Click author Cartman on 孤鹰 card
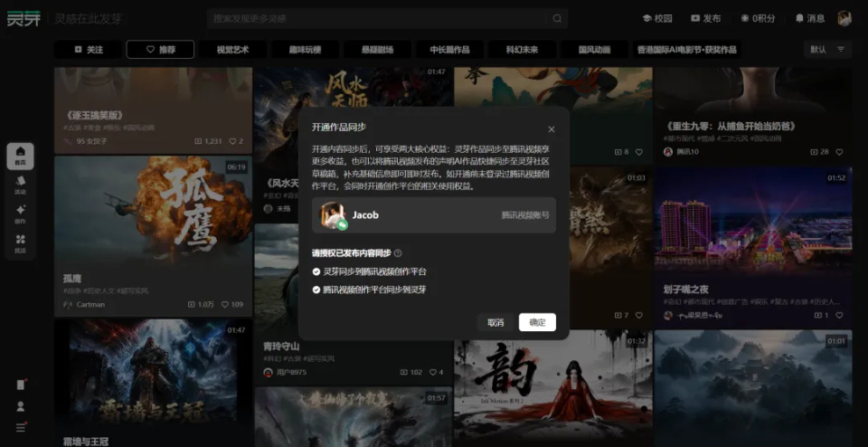Image resolution: width=868 pixels, height=447 pixels. (x=90, y=304)
